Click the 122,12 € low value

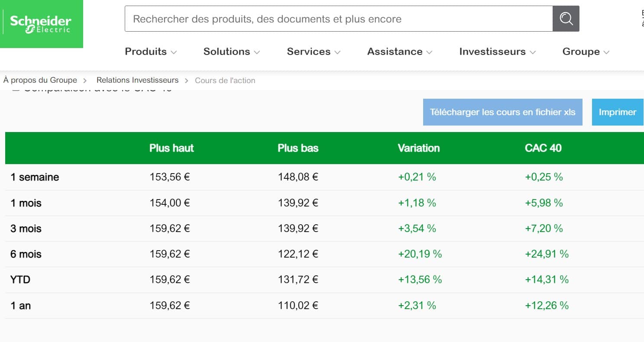tap(298, 254)
